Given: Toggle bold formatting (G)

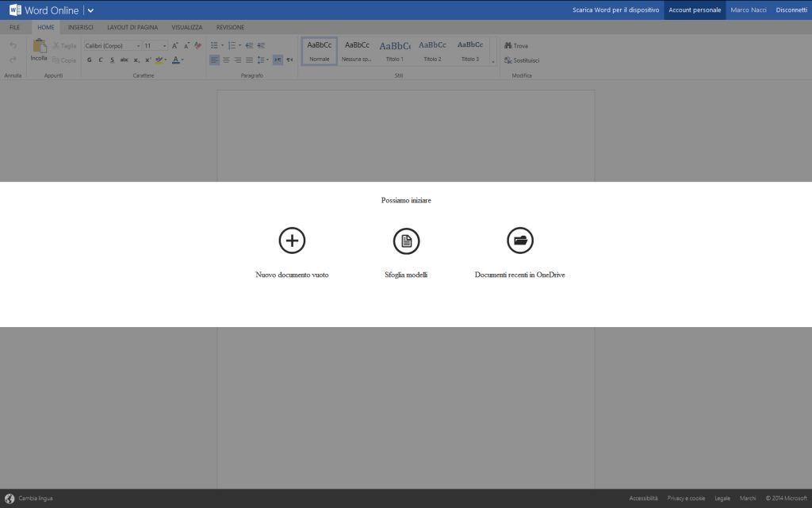Looking at the screenshot, I should point(90,60).
